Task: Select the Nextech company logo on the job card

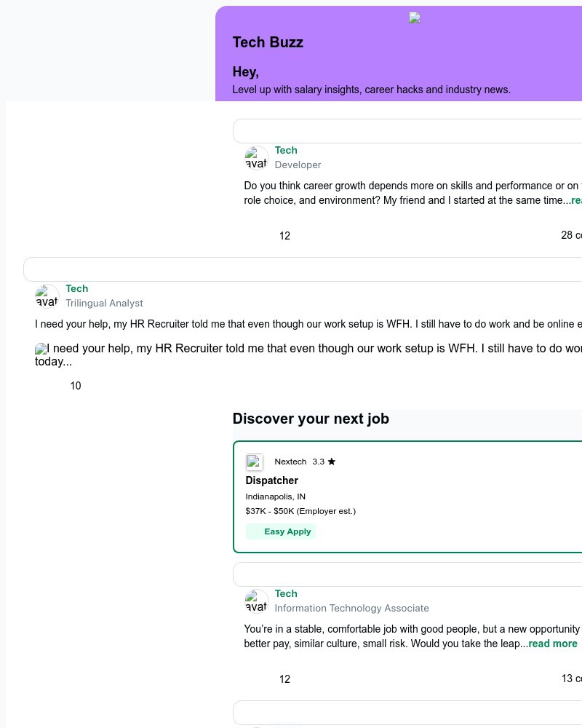Action: 255,462
